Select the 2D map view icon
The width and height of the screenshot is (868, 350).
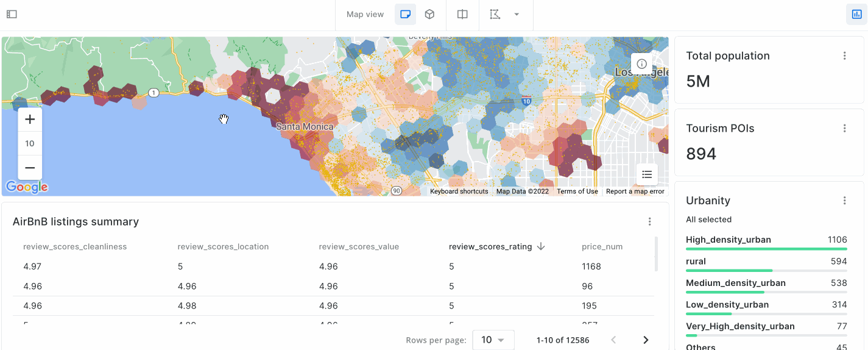pyautogui.click(x=405, y=14)
